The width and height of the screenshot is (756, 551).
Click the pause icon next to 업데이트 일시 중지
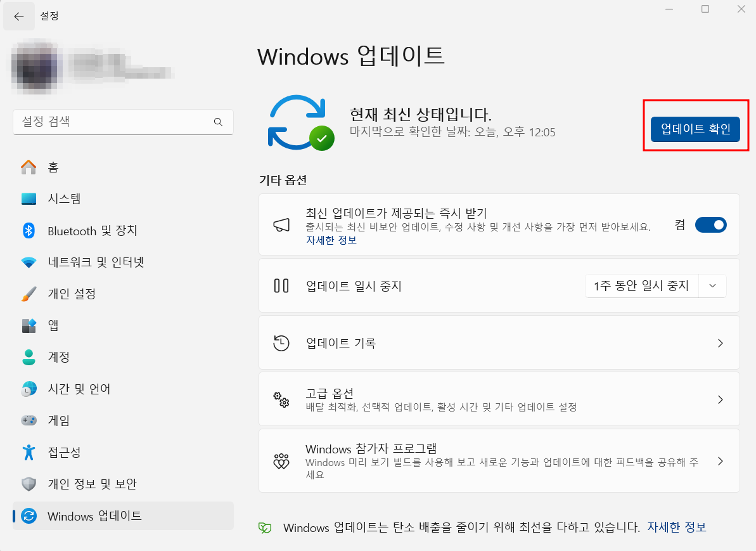point(281,285)
